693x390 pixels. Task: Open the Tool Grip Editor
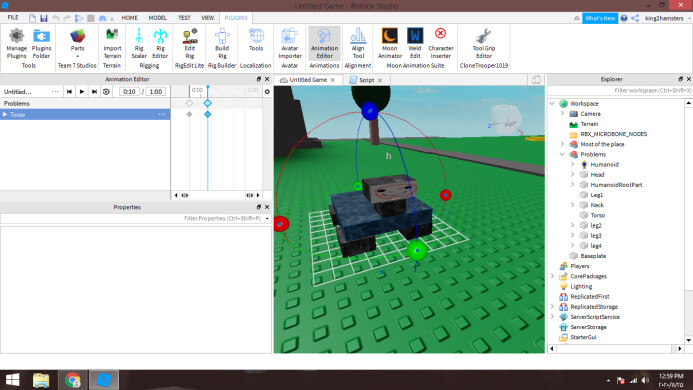(x=484, y=43)
